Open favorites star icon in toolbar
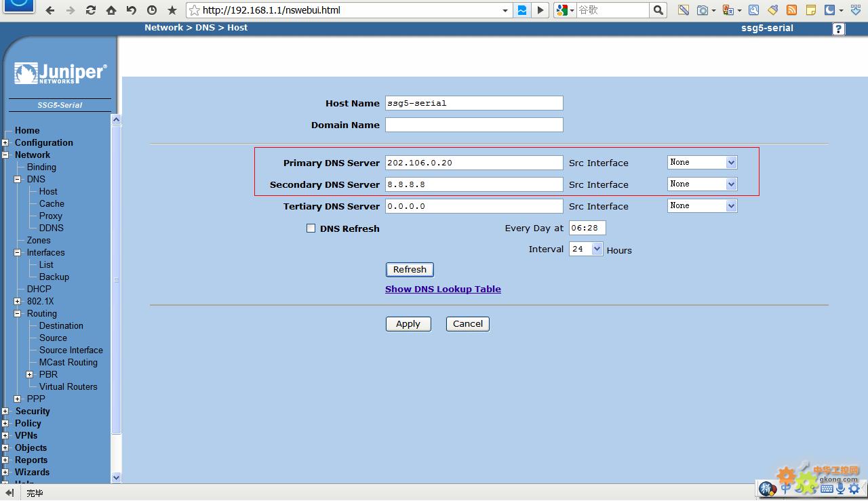 (x=172, y=10)
